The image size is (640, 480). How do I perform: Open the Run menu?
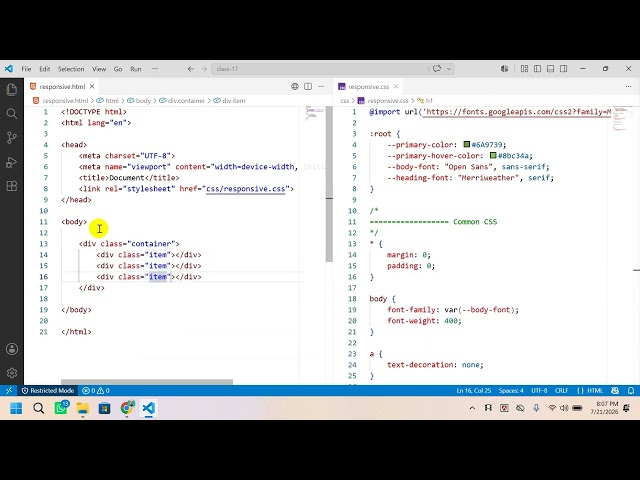(136, 69)
